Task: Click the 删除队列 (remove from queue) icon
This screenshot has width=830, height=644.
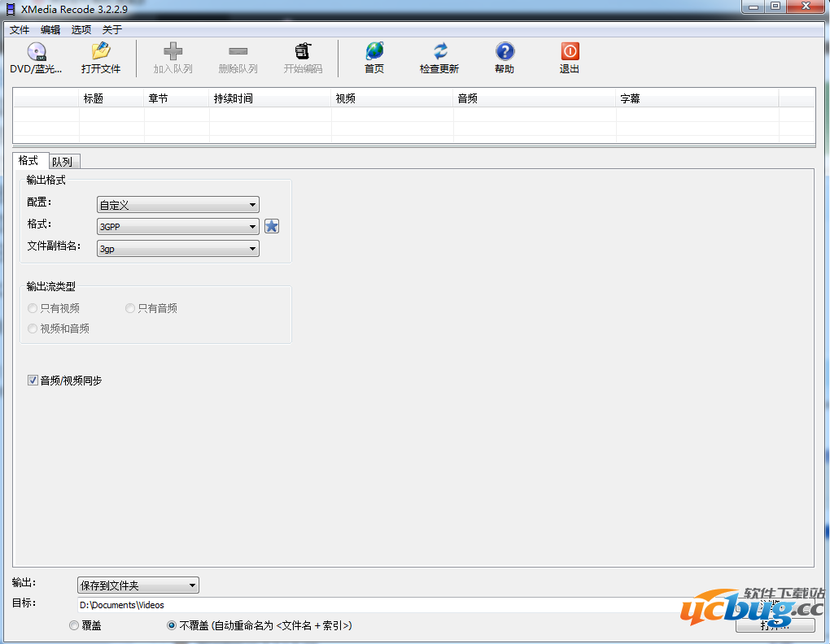Action: 238,58
